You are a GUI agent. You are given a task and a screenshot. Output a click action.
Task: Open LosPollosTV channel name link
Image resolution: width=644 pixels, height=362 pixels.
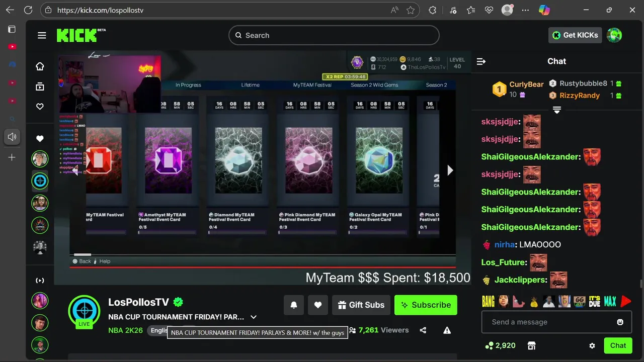click(138, 302)
